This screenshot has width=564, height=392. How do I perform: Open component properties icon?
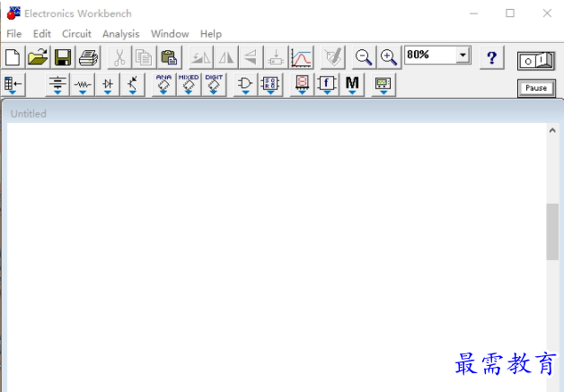tap(332, 57)
